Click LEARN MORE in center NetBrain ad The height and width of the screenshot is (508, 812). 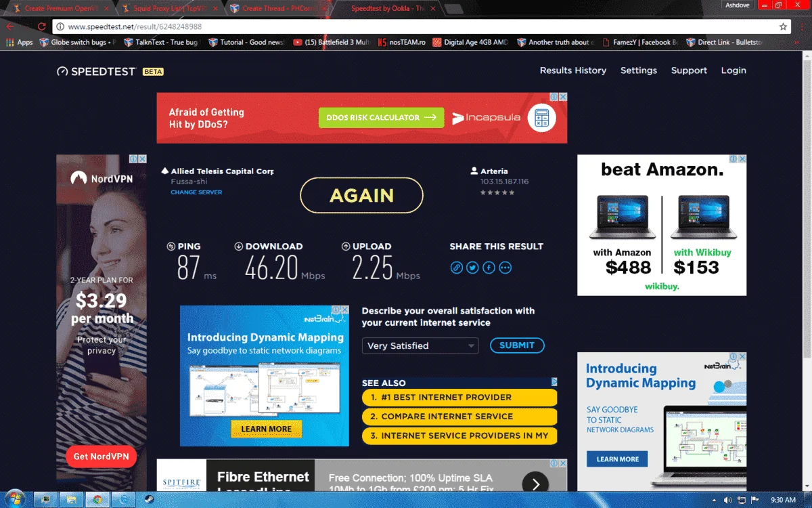tap(266, 429)
